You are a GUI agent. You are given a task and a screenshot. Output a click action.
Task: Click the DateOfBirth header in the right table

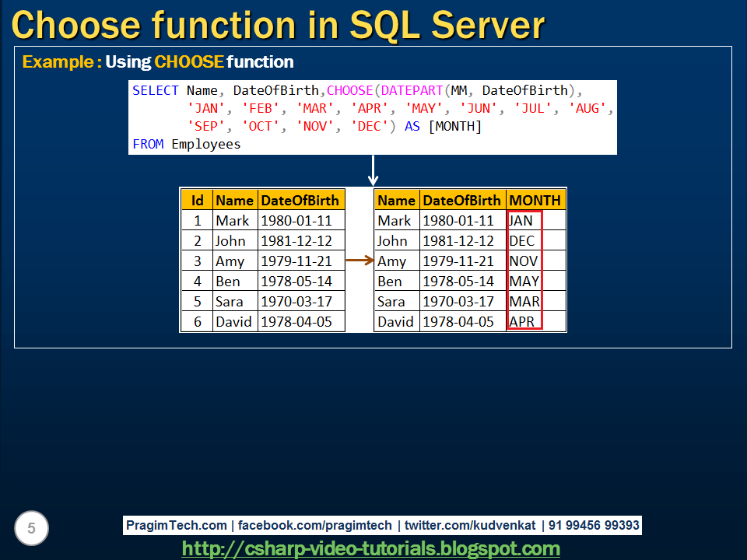click(x=462, y=200)
